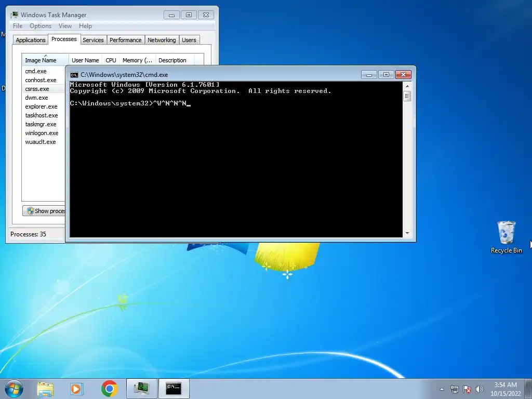This screenshot has height=399, width=532.
Task: Select the explorer.exe process row
Action: [44, 107]
